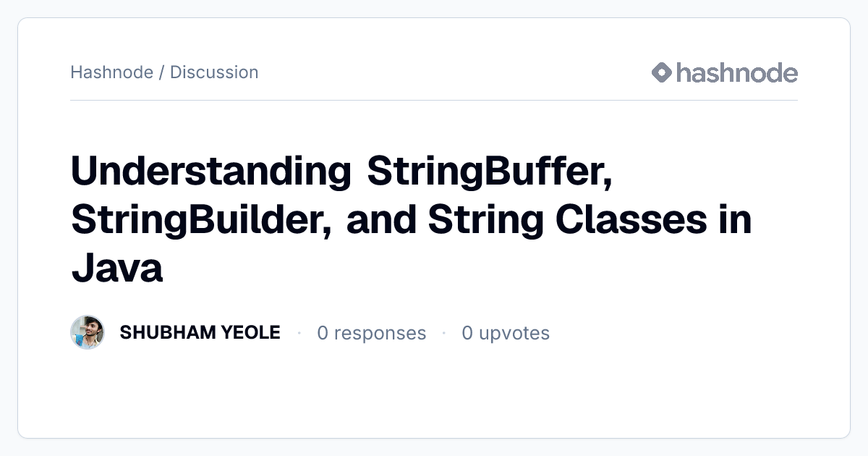Select "Hashnode" in the breadcrumb
The height and width of the screenshot is (456, 868).
coord(111,72)
